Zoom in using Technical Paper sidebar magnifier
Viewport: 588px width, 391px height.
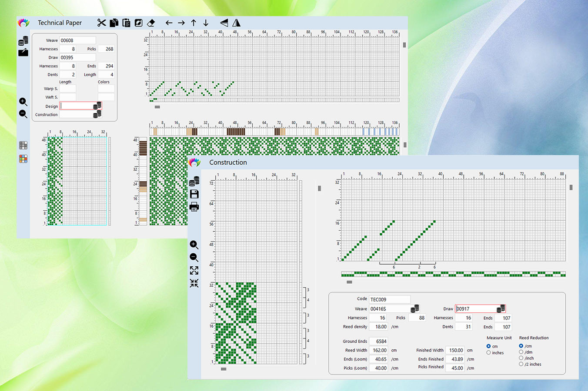pyautogui.click(x=23, y=102)
